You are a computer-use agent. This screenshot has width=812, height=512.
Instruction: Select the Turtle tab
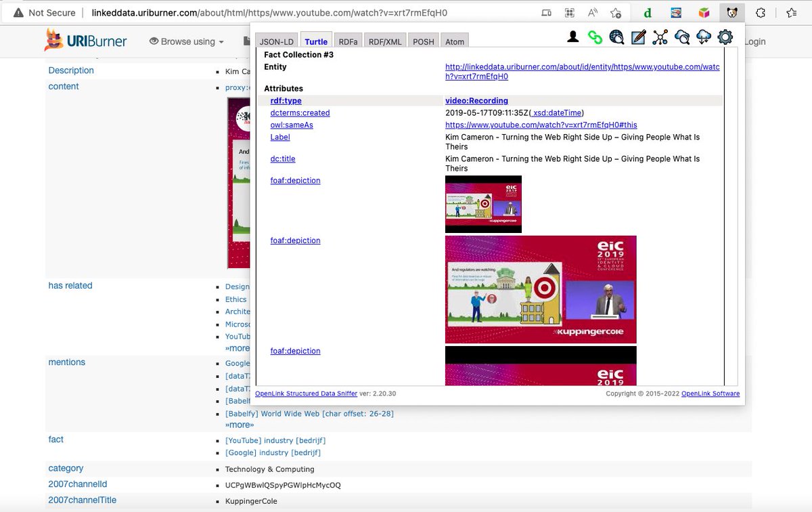(x=316, y=41)
